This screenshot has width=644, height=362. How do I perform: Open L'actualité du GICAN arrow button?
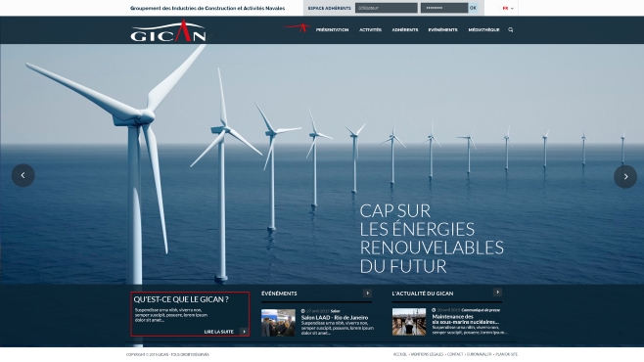497,293
